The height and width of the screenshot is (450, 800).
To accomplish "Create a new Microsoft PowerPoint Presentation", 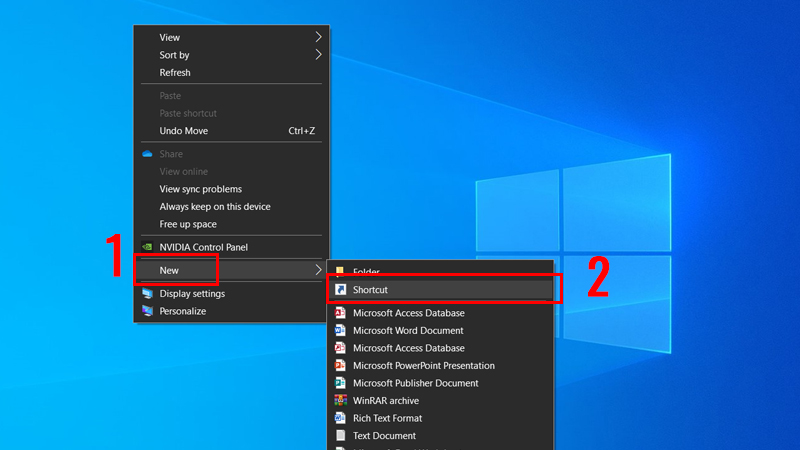I will pyautogui.click(x=423, y=365).
